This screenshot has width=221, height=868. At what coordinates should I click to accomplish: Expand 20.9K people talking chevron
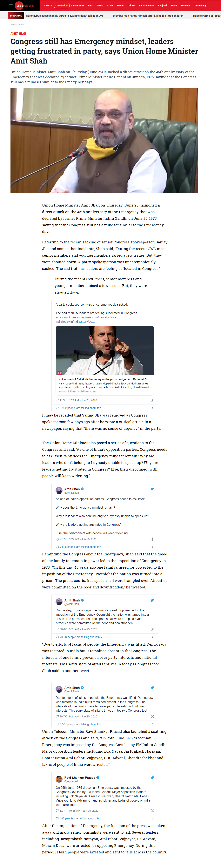coord(153,637)
